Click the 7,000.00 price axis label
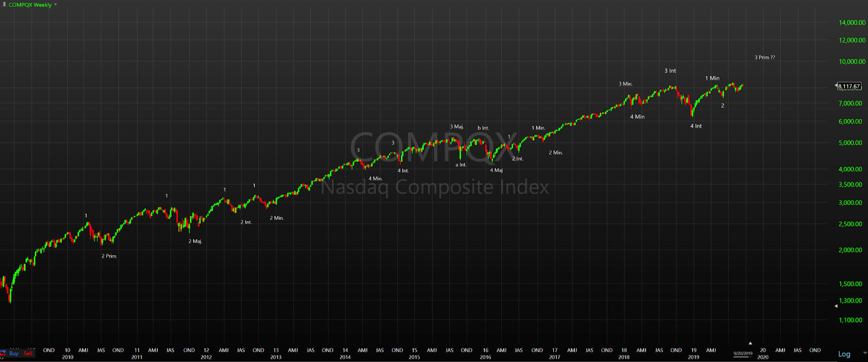This screenshot has height=362, width=868. (850, 104)
